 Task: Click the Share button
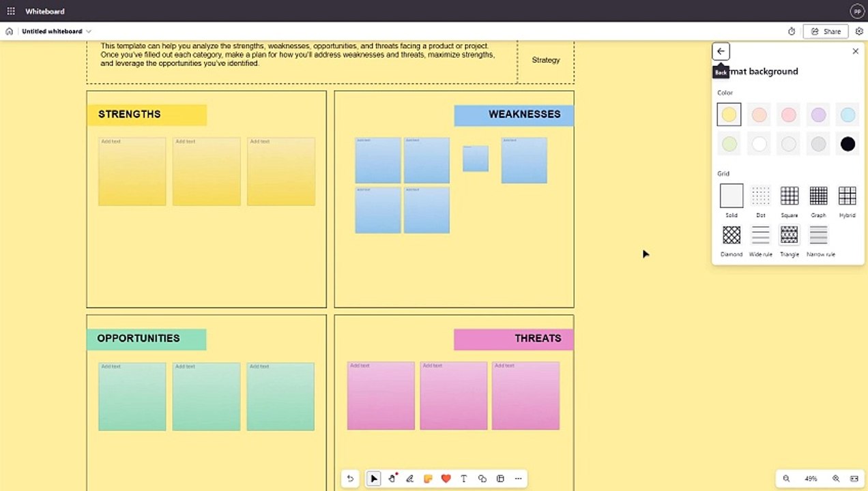click(826, 31)
